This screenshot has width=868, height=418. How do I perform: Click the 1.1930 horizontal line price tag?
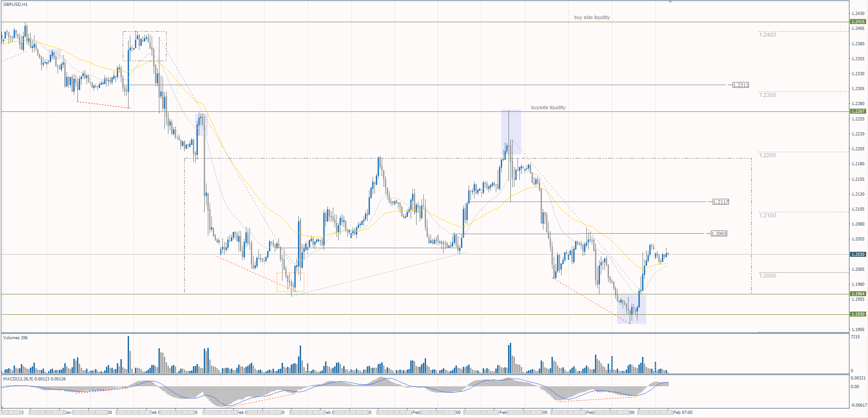(x=858, y=314)
